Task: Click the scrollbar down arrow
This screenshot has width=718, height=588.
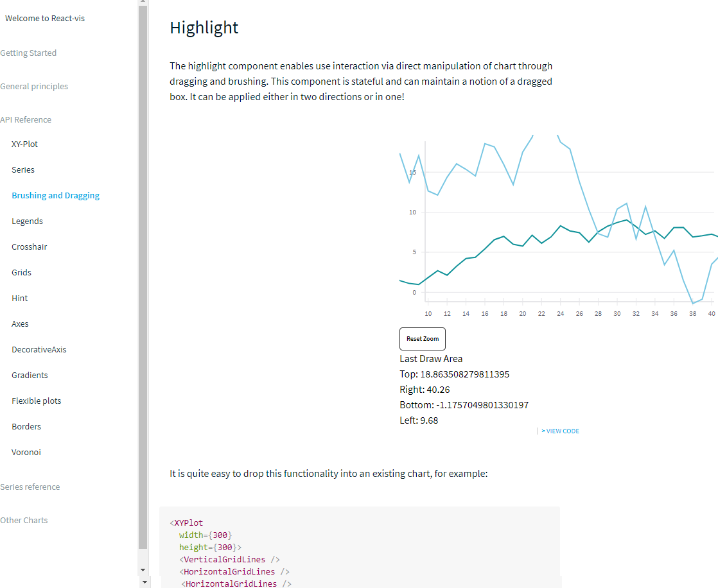Action: point(143,569)
